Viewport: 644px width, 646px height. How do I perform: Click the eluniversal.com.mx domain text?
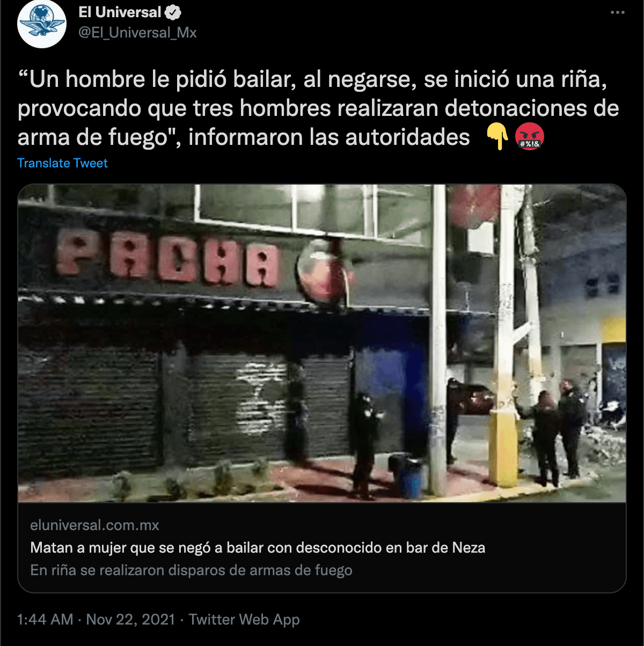click(x=95, y=525)
